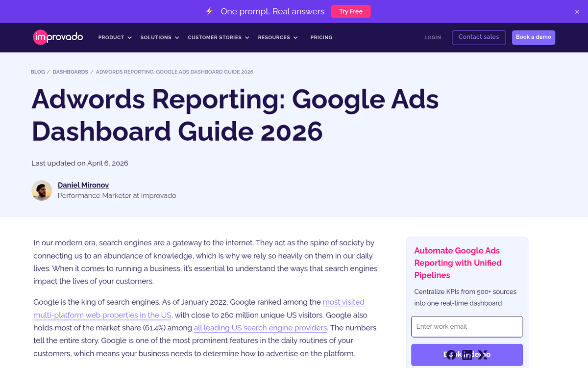Click the Try Free button in the banner
The image size is (588, 368).
tap(351, 11)
